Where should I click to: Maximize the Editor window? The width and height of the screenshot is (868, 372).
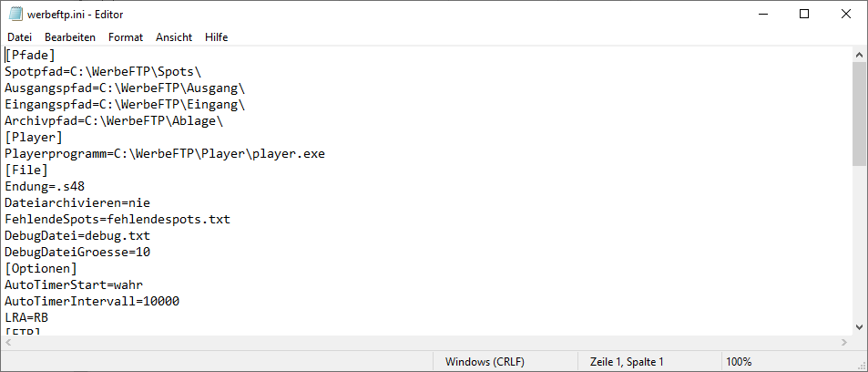point(804,15)
